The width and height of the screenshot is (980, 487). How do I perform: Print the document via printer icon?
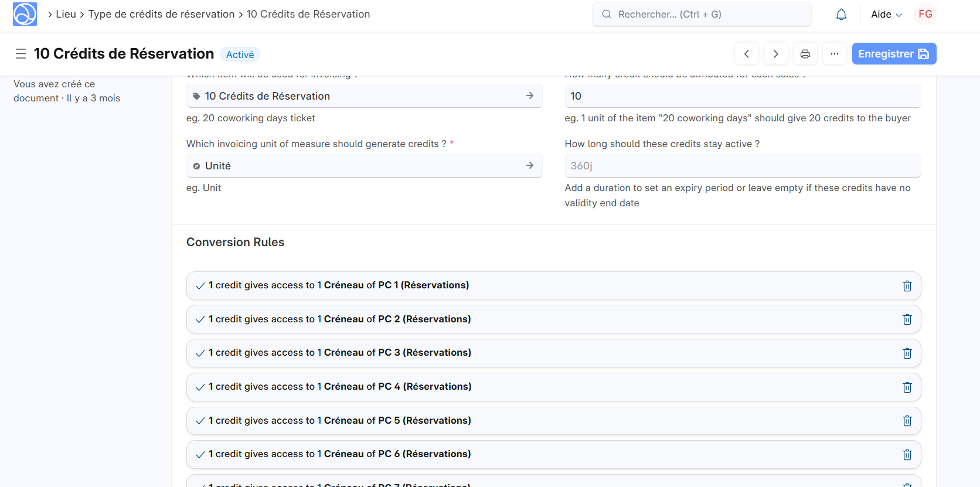coord(805,54)
